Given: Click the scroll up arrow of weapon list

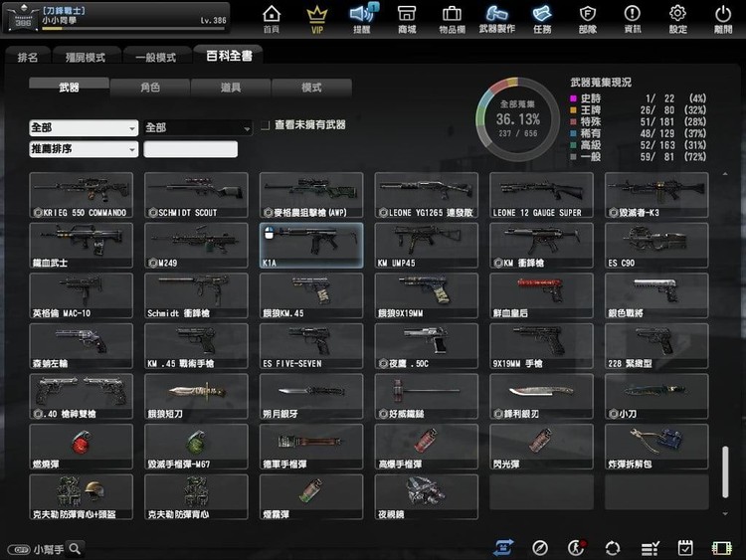Looking at the screenshot, I should 725,174.
